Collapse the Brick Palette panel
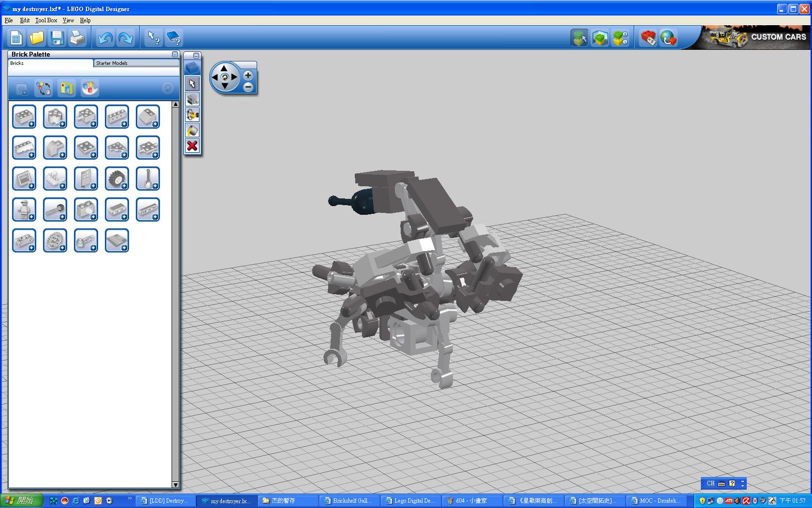The width and height of the screenshot is (812, 508). click(175, 54)
